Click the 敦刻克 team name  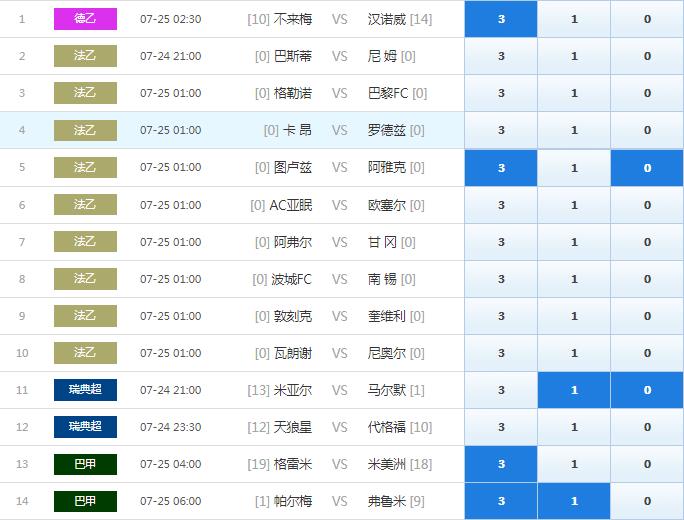click(292, 316)
